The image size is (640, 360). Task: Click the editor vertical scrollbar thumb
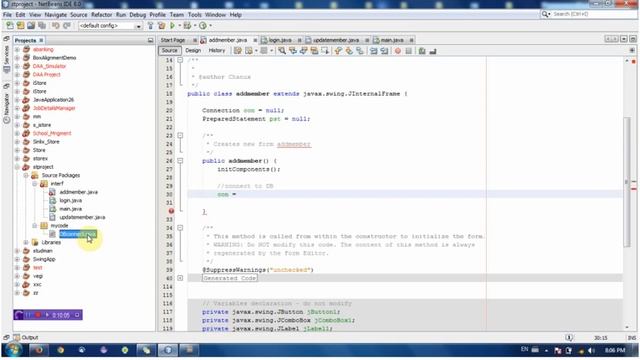click(627, 181)
